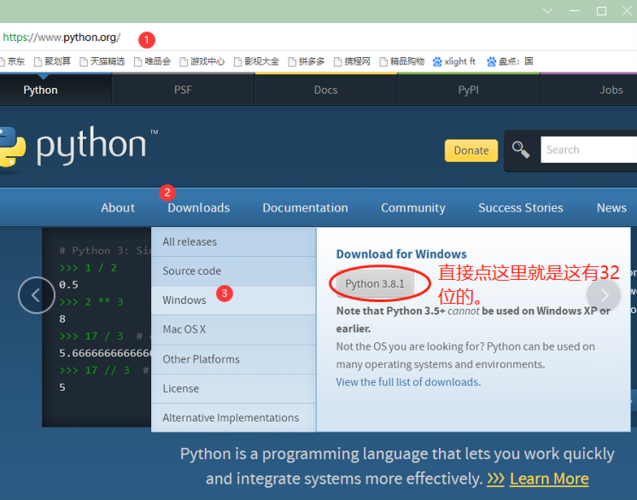
Task: Open the 天猫精选 bookmark
Action: [102, 61]
